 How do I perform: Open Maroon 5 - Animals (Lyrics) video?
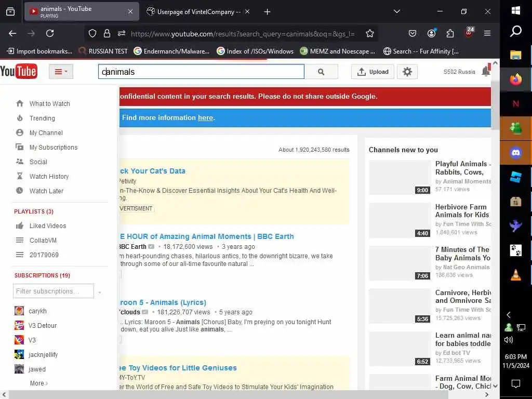163,302
